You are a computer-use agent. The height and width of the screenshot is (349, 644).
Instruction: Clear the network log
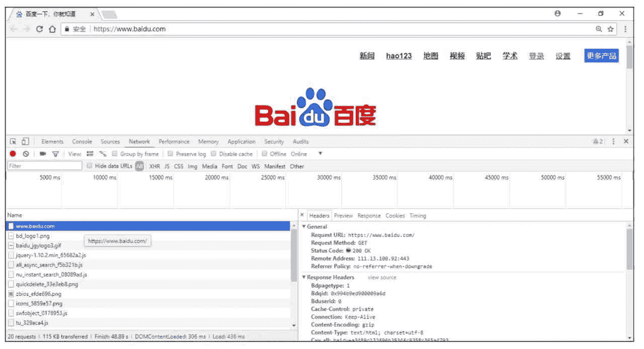[25, 154]
